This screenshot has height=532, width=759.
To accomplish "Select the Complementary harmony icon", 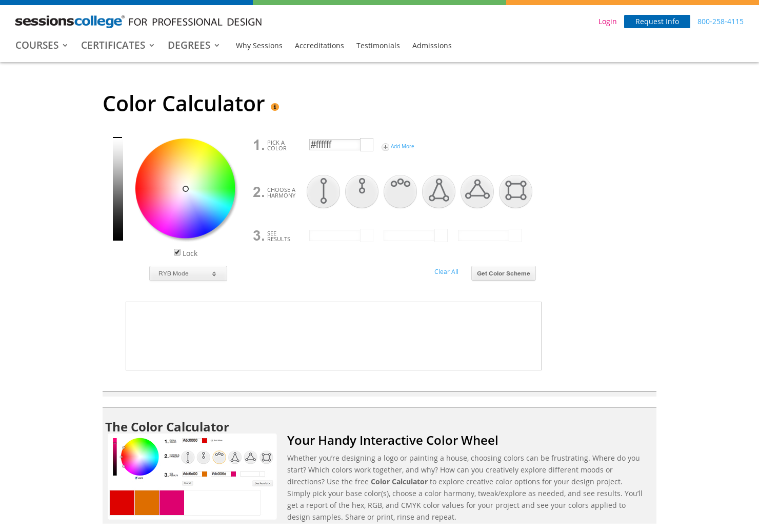I will pyautogui.click(x=323, y=191).
